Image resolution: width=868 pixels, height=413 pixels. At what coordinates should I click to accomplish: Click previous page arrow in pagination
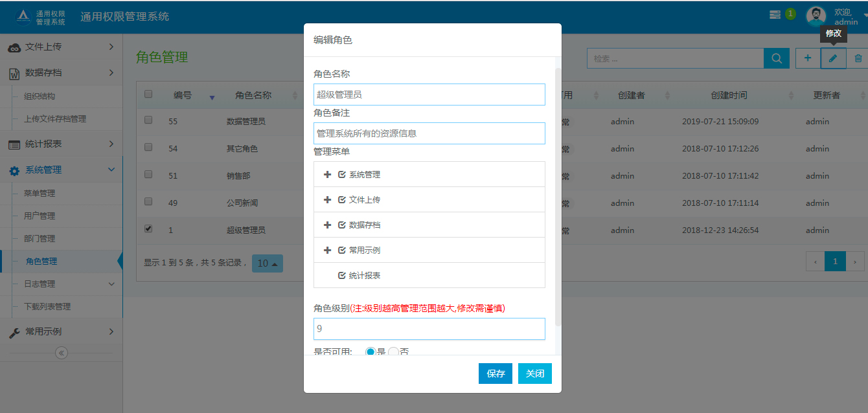point(816,262)
